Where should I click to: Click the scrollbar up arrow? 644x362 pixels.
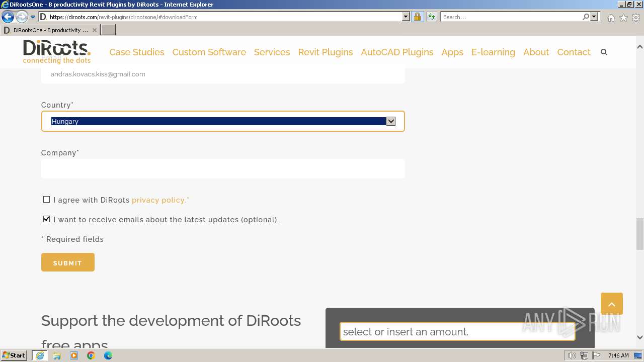(x=640, y=47)
